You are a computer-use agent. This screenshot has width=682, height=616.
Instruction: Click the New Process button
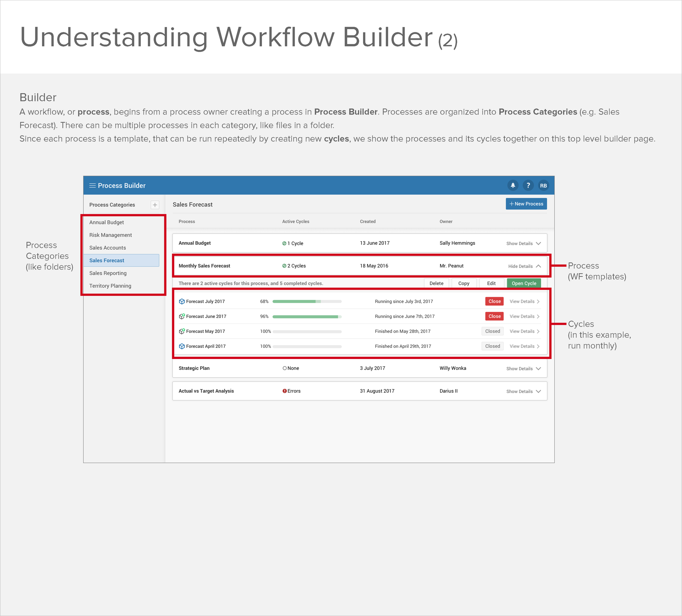pos(526,204)
